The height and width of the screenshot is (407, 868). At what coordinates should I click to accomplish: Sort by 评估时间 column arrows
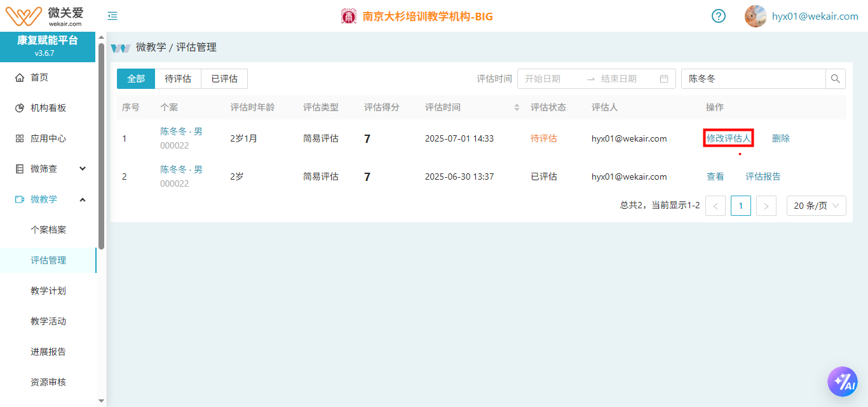(x=517, y=107)
